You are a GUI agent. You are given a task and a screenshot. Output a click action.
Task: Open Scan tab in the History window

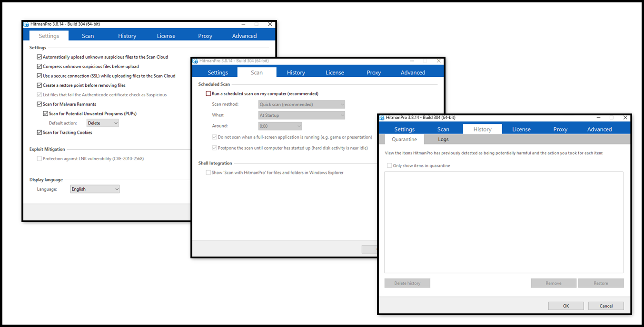pos(444,129)
